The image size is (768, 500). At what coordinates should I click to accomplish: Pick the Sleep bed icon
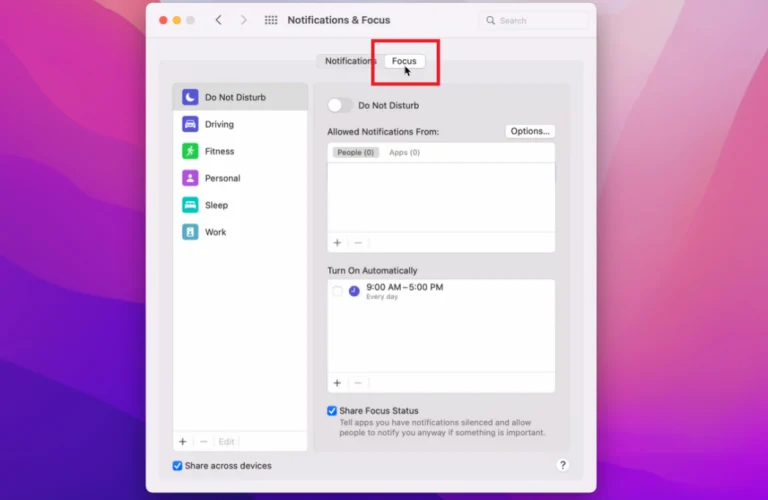click(190, 205)
